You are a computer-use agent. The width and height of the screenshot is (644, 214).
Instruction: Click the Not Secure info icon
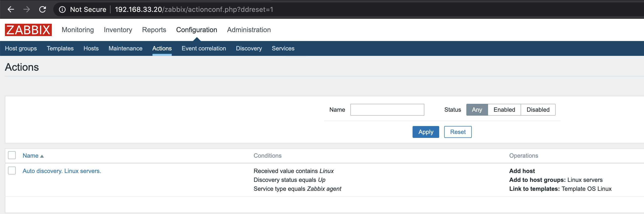62,9
